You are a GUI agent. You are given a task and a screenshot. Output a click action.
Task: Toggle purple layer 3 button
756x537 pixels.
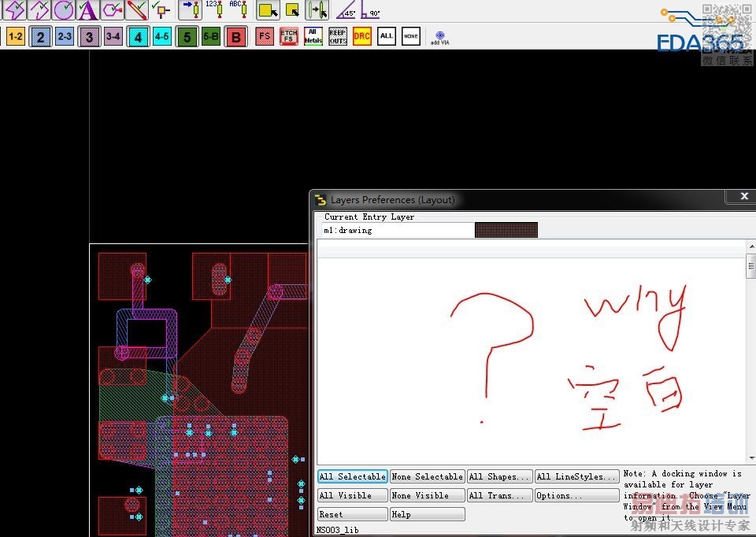pyautogui.click(x=89, y=37)
